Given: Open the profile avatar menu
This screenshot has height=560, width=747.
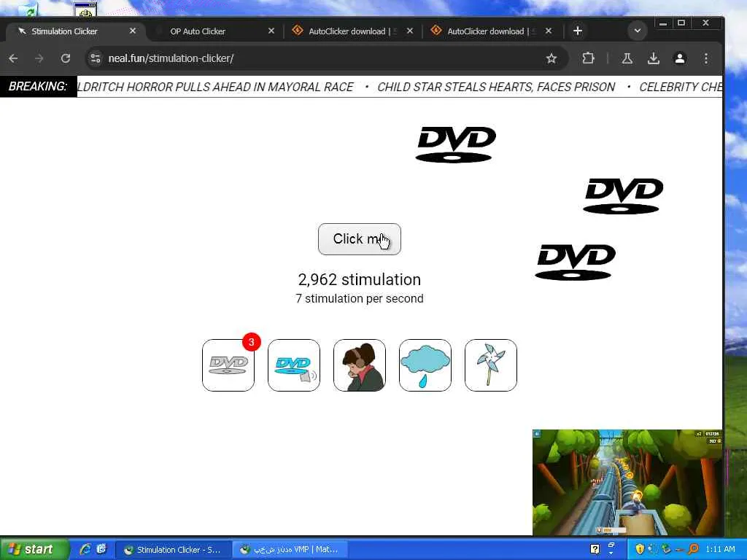Looking at the screenshot, I should coord(680,58).
